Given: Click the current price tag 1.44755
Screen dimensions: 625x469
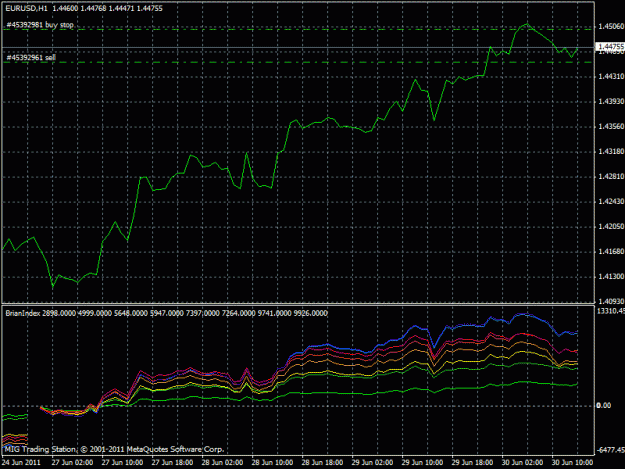Looking at the screenshot, I should coord(611,47).
